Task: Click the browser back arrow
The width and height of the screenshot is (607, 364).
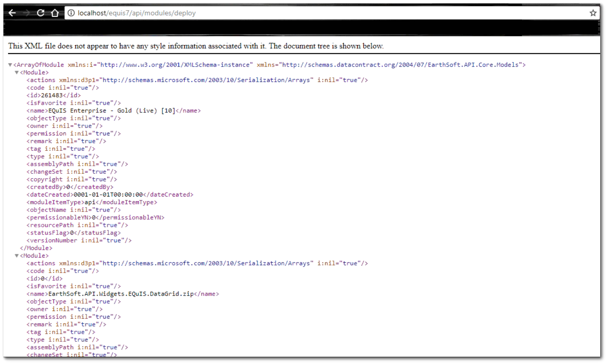Action: pos(12,13)
